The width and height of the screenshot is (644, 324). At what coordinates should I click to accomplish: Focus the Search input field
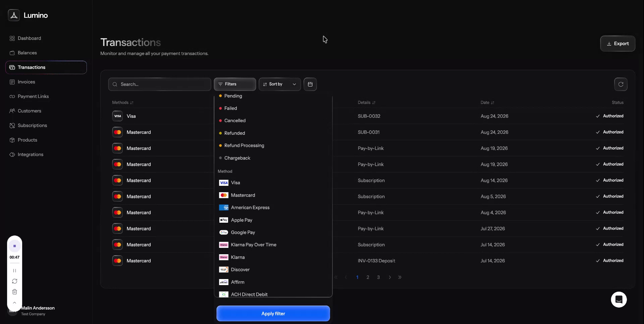(160, 84)
